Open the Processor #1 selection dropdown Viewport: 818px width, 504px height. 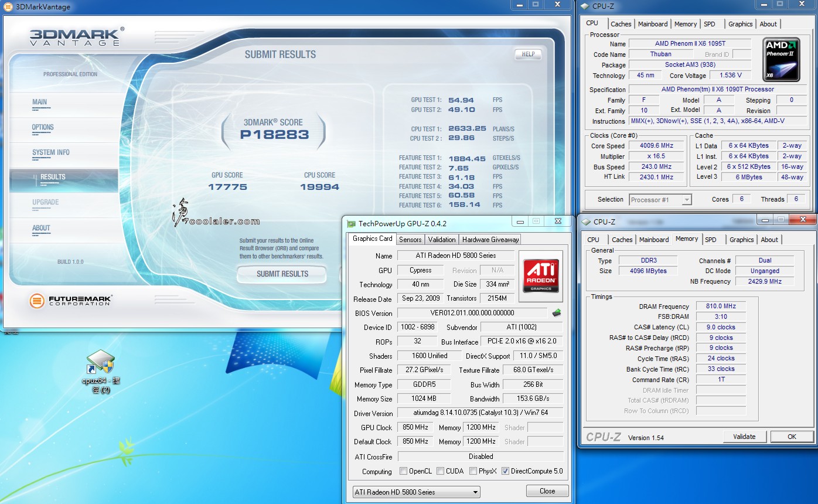[660, 200]
